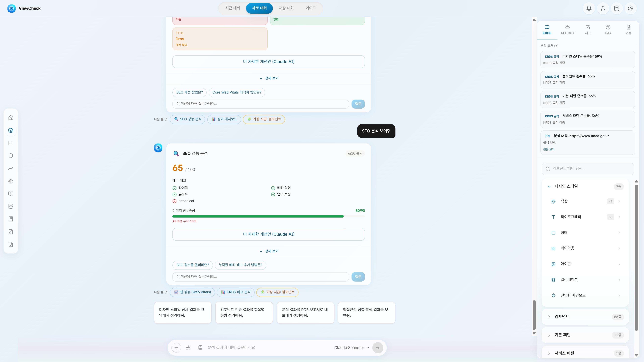This screenshot has height=362, width=644.
Task: Click 웹 성능 (Web Vitals) next chip
Action: point(192,292)
